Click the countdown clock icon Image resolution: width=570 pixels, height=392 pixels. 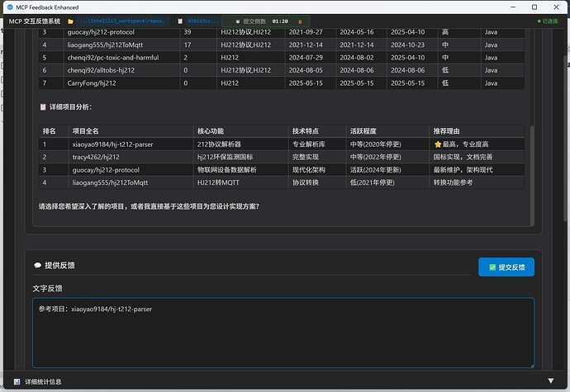click(238, 21)
